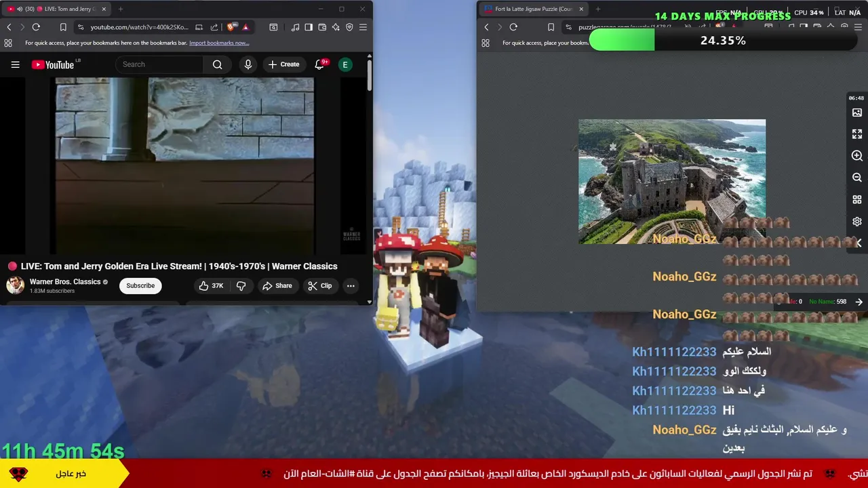Select the Tom and Jerry YouTube tab
The height and width of the screenshot is (488, 868).
coord(57,9)
